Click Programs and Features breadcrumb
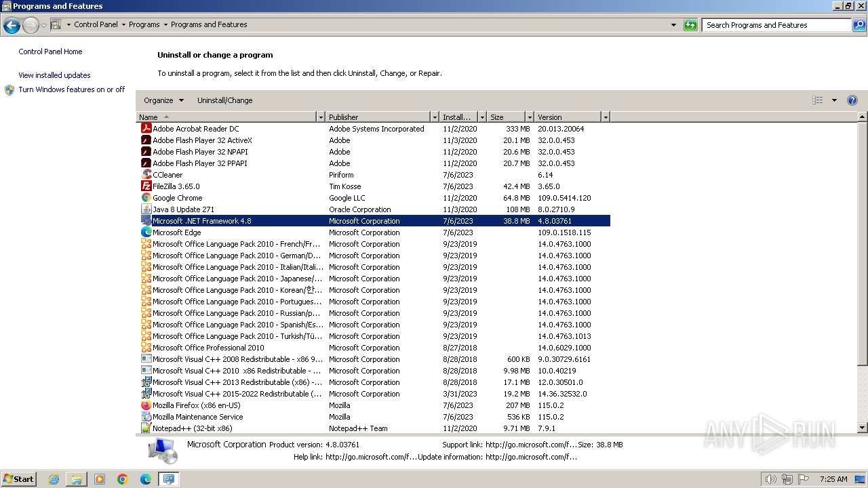Viewport: 868px width, 488px height. (209, 24)
